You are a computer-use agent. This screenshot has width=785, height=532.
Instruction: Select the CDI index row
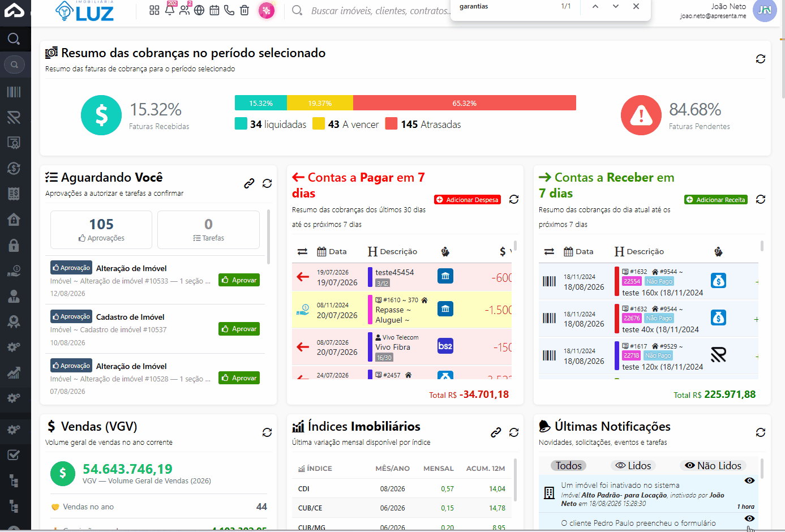[x=402, y=488]
